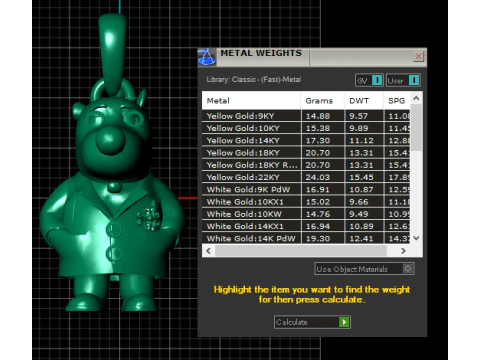Select the Yellow Gold:14KY row
The width and height of the screenshot is (480, 360).
click(306, 140)
